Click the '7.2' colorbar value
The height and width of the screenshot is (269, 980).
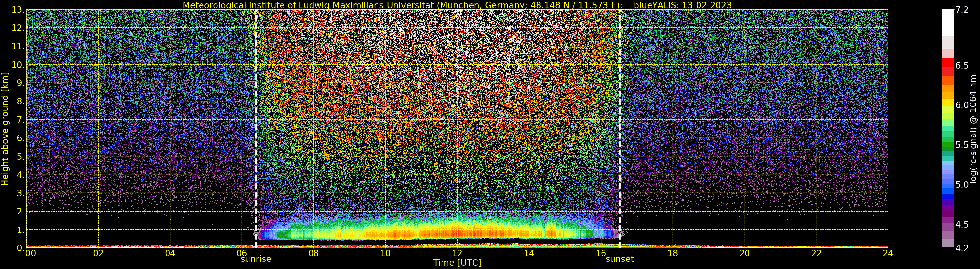pos(962,10)
